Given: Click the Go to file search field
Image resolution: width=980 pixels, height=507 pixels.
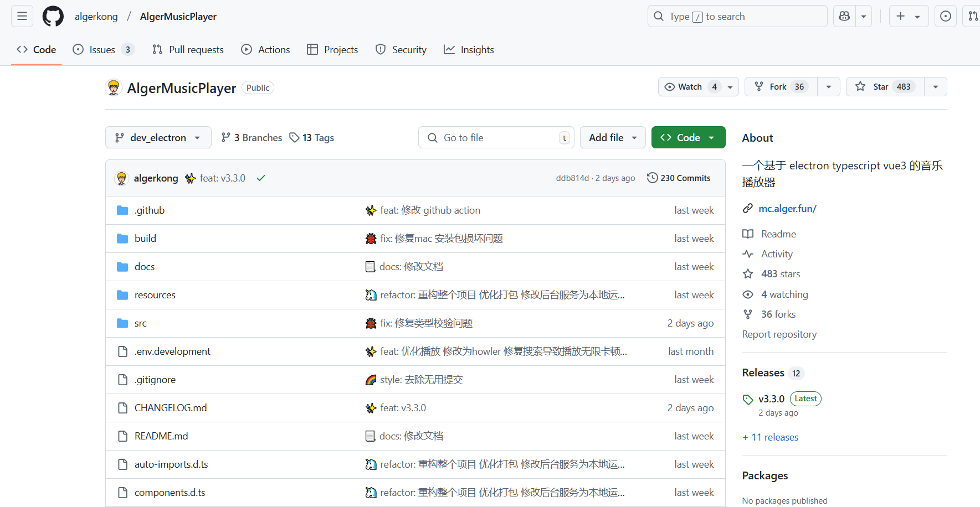Looking at the screenshot, I should coord(496,137).
